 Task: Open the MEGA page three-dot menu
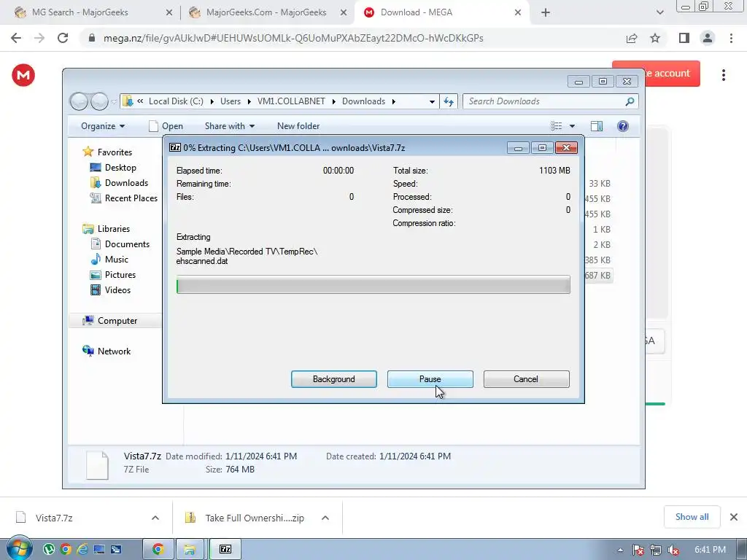(x=723, y=75)
